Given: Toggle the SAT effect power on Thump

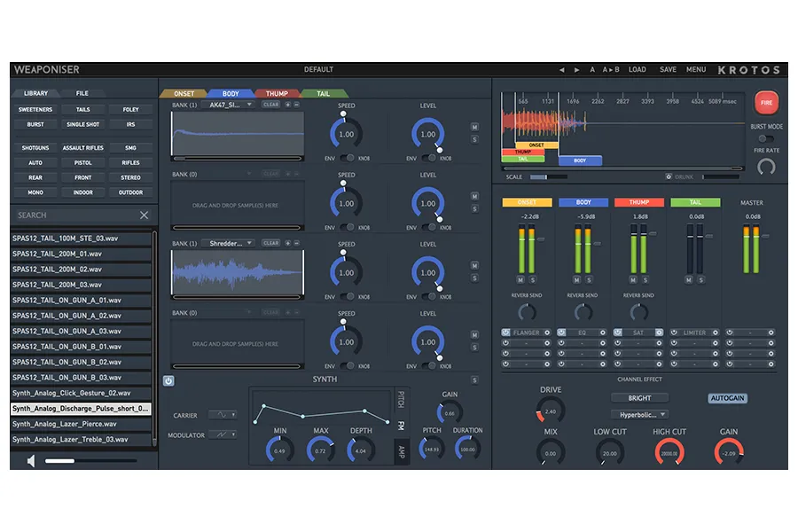Looking at the screenshot, I should (x=617, y=332).
